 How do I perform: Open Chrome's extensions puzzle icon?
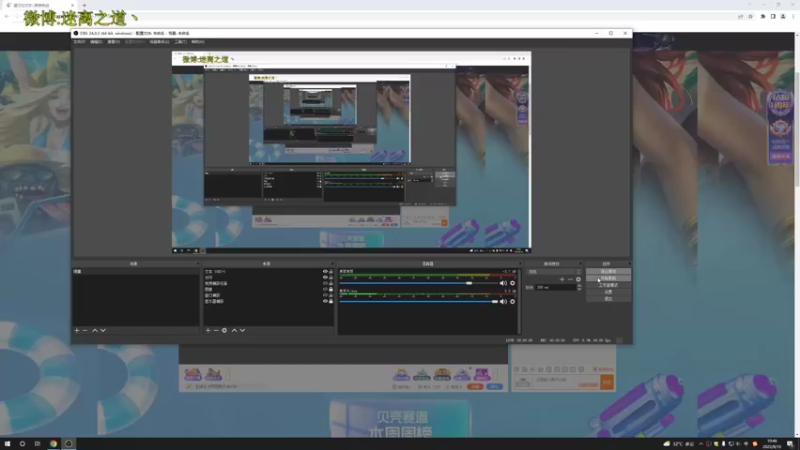763,16
